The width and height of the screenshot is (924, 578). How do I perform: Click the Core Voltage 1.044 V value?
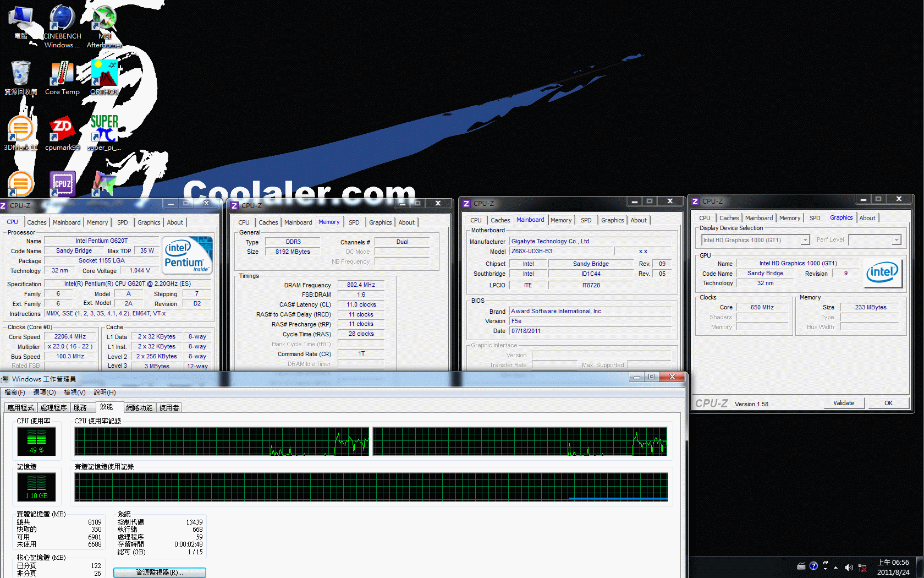coord(139,270)
